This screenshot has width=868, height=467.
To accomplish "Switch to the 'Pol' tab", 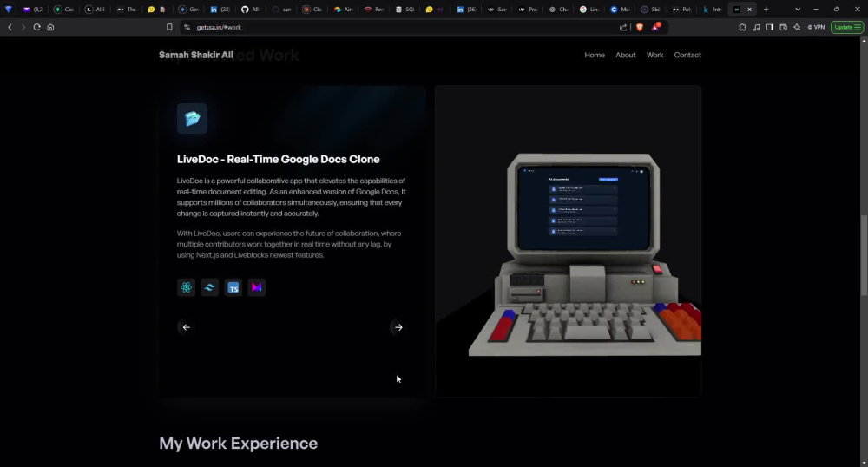I will pyautogui.click(x=681, y=10).
